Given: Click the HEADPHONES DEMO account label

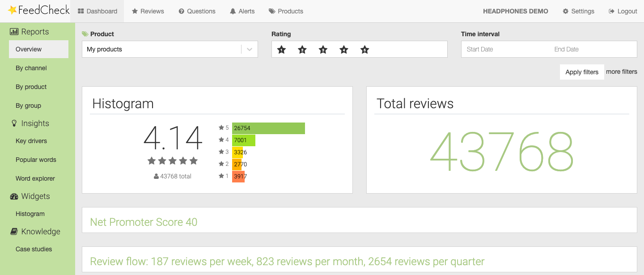Looking at the screenshot, I should (516, 11).
